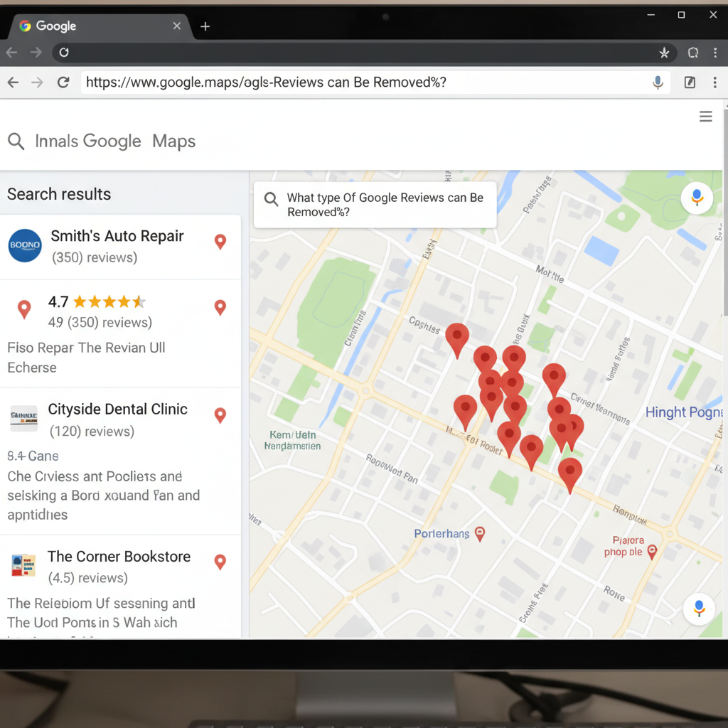The image size is (728, 728).
Task: Click Cityside Dental Clinic thumbnail
Action: pyautogui.click(x=23, y=418)
